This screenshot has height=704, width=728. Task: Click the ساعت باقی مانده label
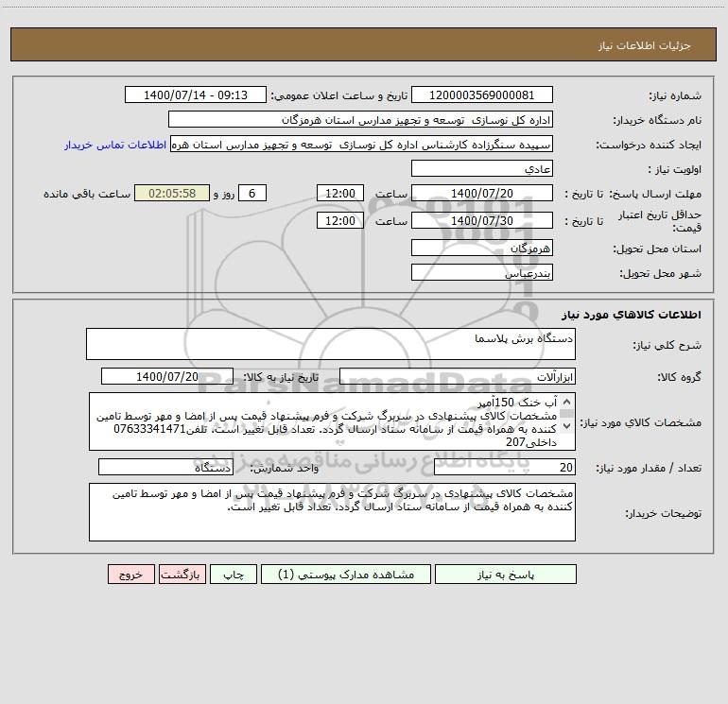click(87, 194)
